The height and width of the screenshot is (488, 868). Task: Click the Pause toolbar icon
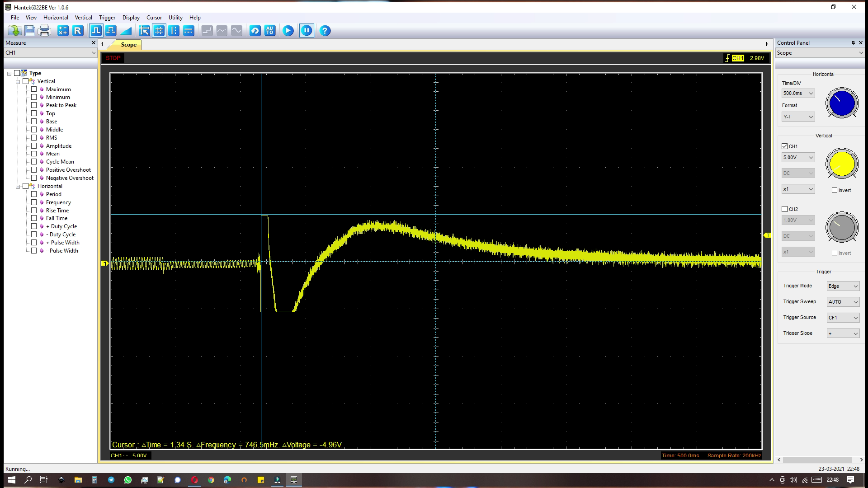307,31
